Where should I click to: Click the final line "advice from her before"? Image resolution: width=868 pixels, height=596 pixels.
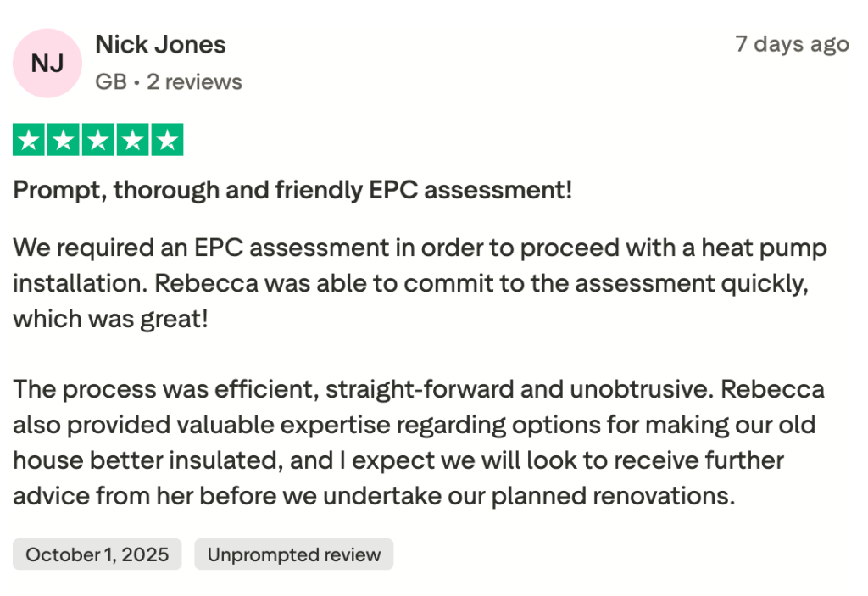click(x=374, y=496)
